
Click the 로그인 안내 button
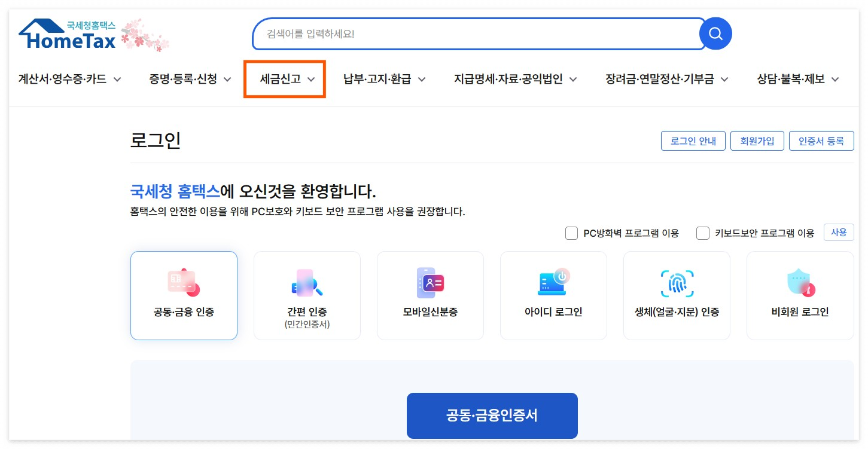[x=693, y=141]
